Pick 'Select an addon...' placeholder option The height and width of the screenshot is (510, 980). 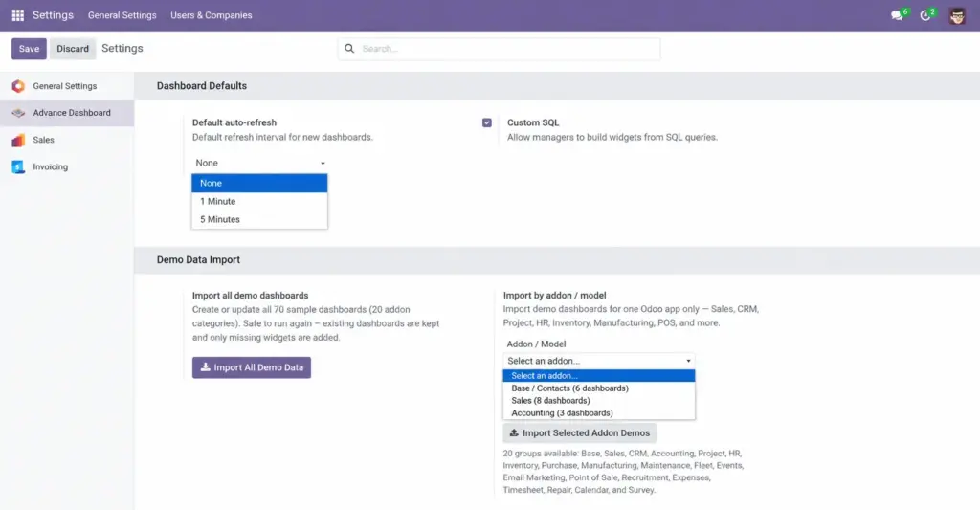tap(599, 376)
